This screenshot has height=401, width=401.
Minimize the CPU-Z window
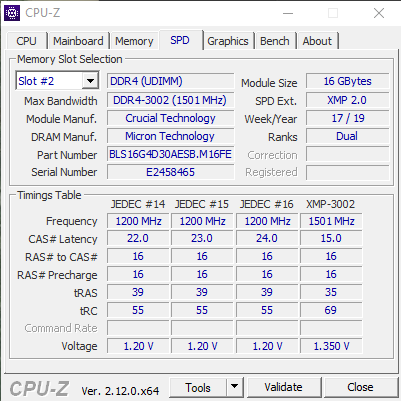coord(288,13)
